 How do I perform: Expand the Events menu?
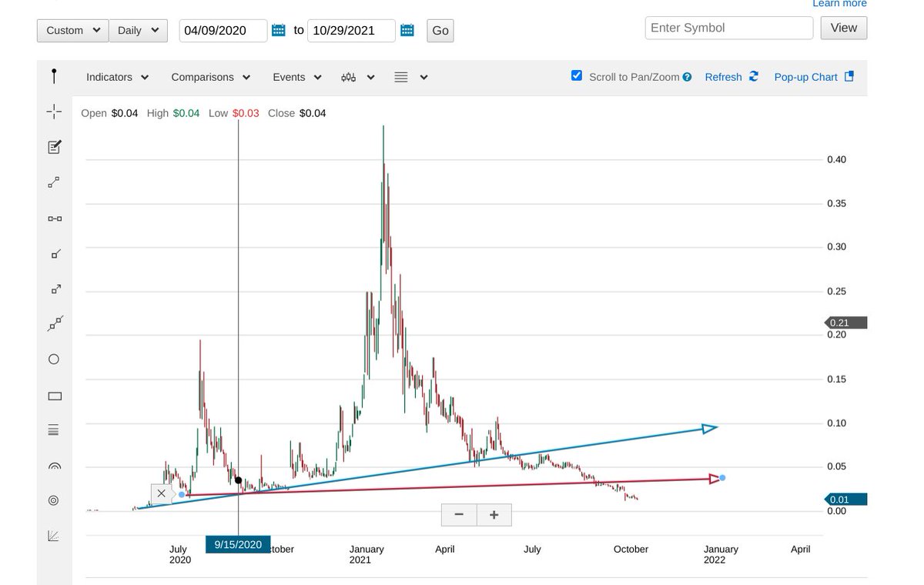[x=296, y=77]
